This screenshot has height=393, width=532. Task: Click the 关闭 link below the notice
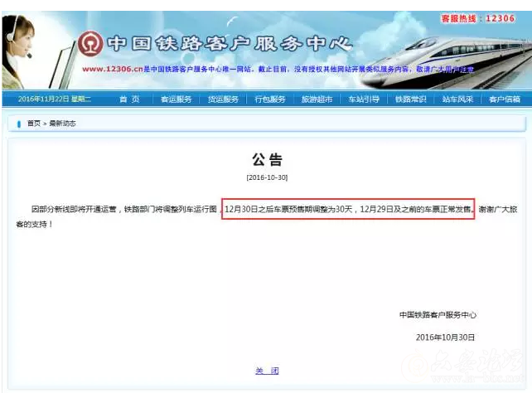pyautogui.click(x=267, y=371)
